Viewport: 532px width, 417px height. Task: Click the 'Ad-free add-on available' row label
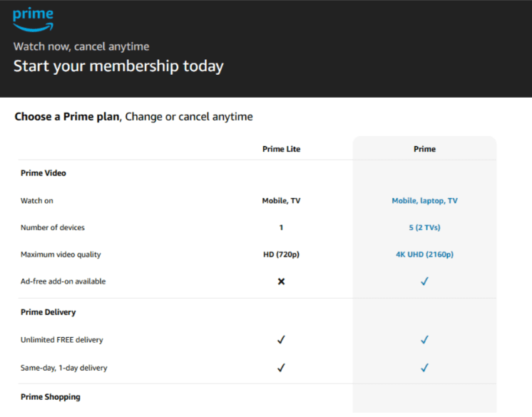63,281
